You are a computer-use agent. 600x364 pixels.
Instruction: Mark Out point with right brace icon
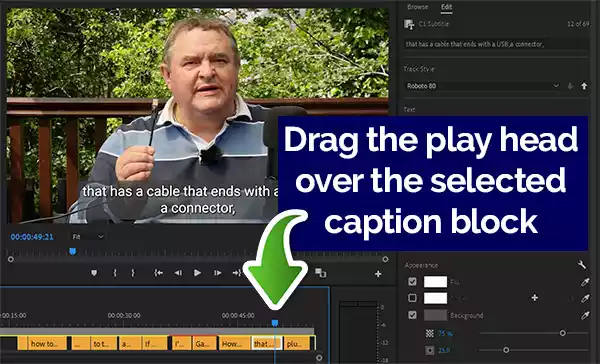pos(133,273)
